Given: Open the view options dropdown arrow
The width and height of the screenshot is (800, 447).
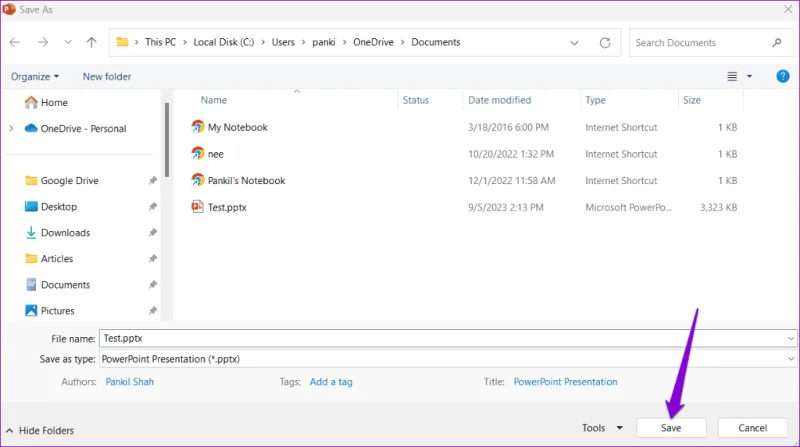Looking at the screenshot, I should tap(749, 77).
